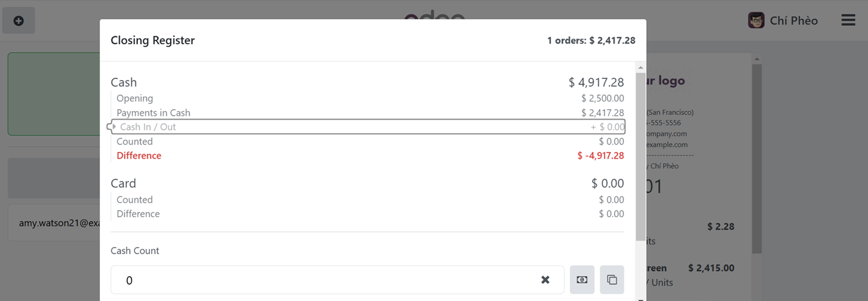The image size is (868, 301).
Task: Click the dialog scrollbar thumb
Action: point(641,156)
